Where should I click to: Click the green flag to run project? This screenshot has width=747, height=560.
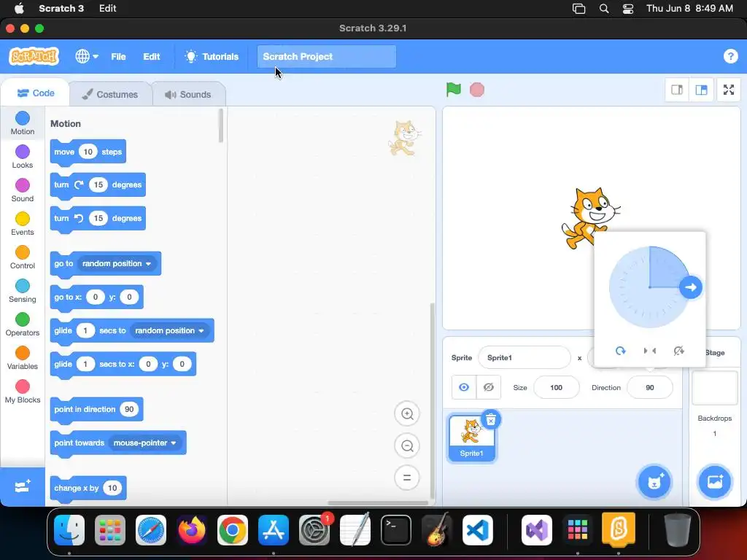[x=453, y=90]
